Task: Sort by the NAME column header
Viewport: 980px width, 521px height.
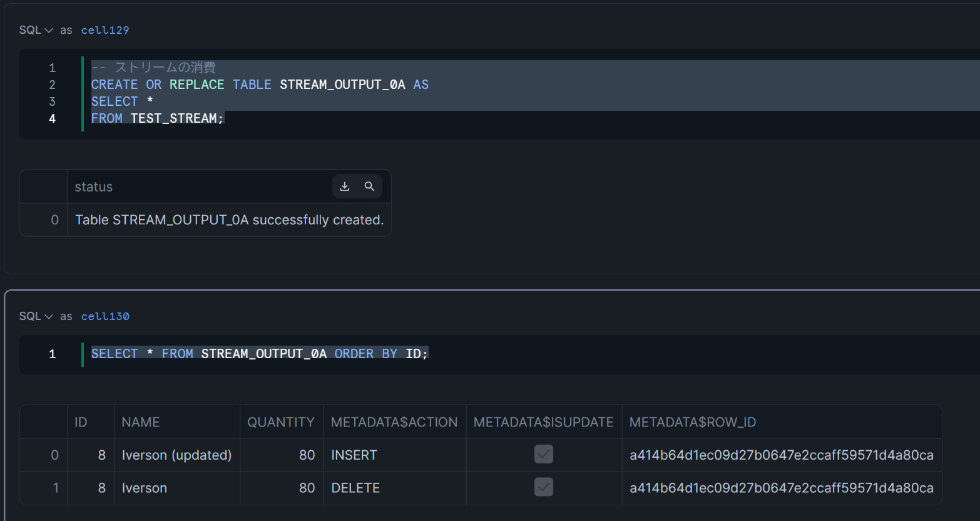Action: (x=177, y=422)
